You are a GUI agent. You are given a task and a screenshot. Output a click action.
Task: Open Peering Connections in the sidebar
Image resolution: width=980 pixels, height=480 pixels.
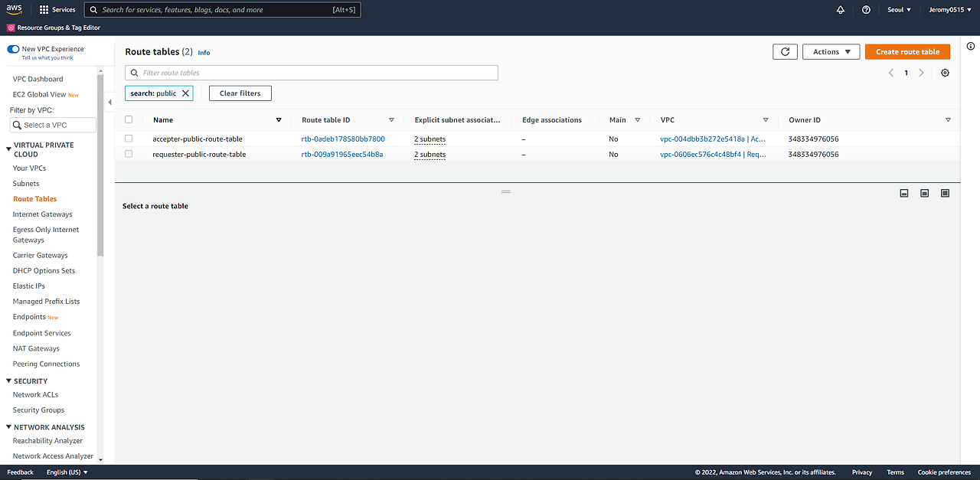point(46,364)
